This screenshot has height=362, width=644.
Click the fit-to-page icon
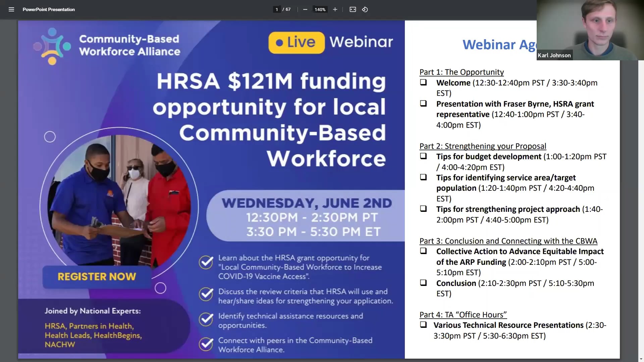pos(353,9)
